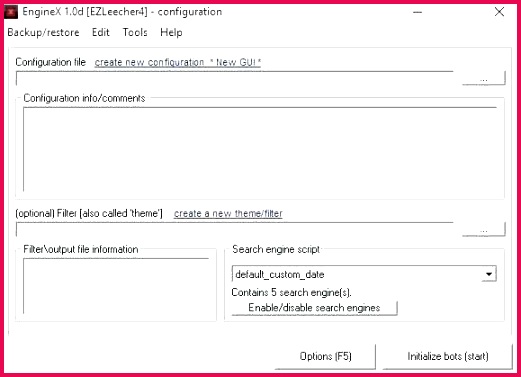Click inside Configuration info/comments text area

pyautogui.click(x=260, y=149)
